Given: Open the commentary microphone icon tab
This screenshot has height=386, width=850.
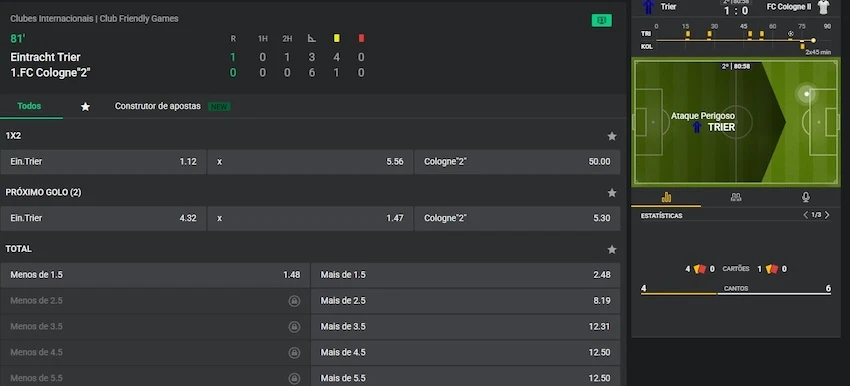Looking at the screenshot, I should (806, 197).
